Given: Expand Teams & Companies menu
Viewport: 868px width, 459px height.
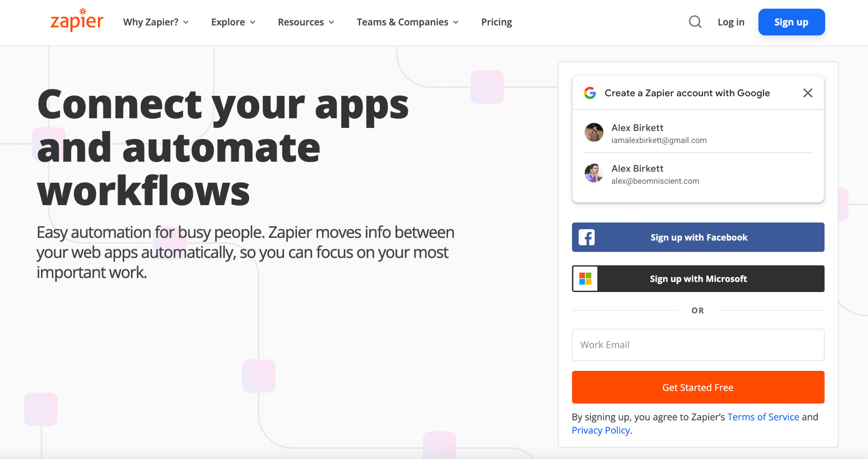Looking at the screenshot, I should coord(407,22).
